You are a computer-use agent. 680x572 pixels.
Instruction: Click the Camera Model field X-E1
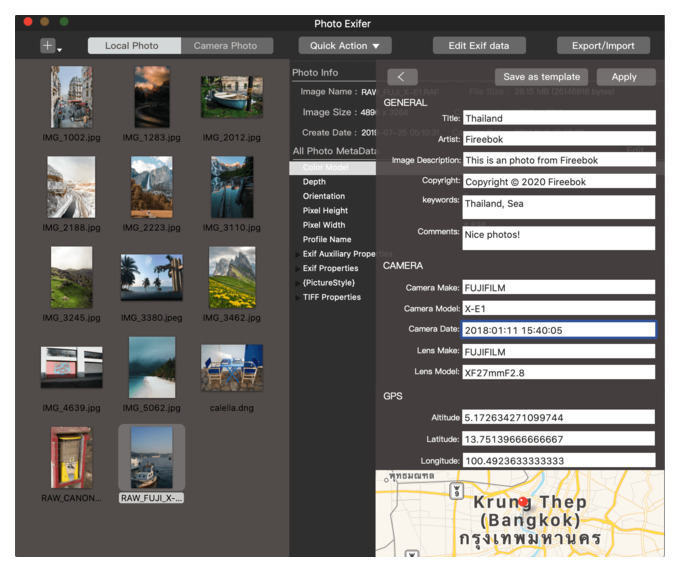[559, 308]
